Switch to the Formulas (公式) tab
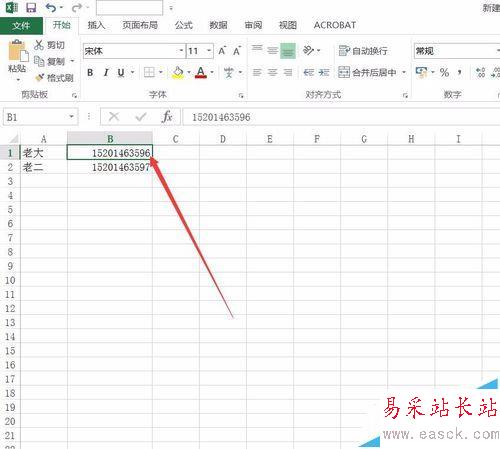Screen dimensions: 500x449 (x=184, y=25)
